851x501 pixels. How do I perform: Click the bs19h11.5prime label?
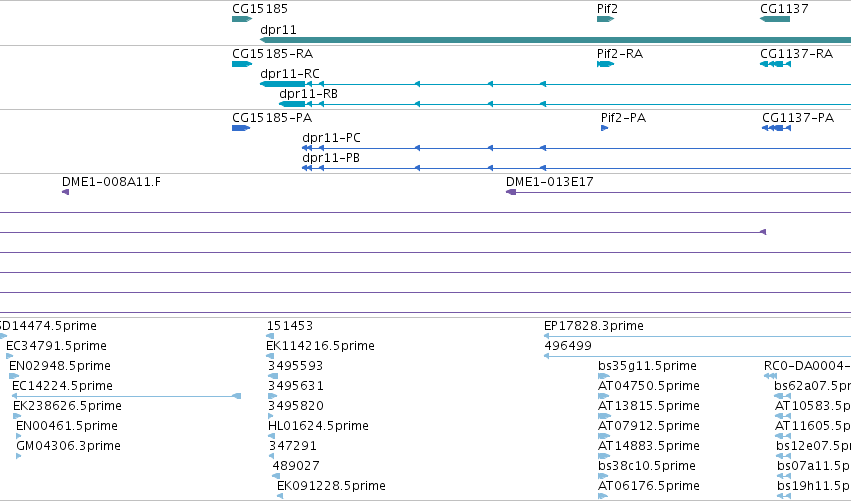[814, 486]
